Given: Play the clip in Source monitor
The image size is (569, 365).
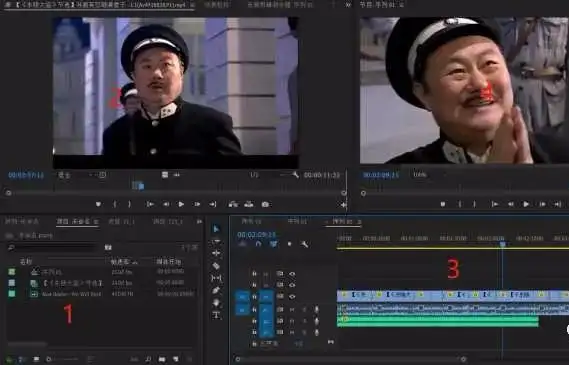Looking at the screenshot, I should pos(181,204).
